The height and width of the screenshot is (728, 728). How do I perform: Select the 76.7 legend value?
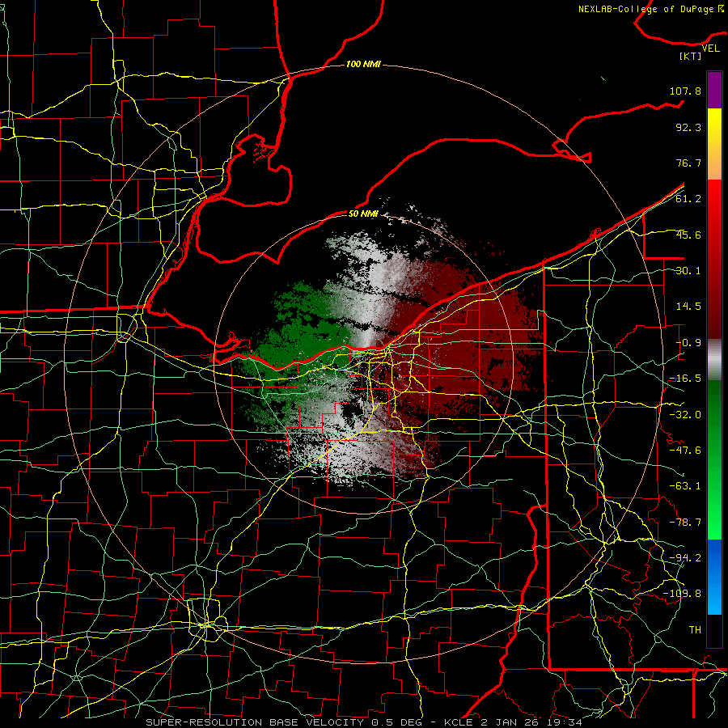688,163
